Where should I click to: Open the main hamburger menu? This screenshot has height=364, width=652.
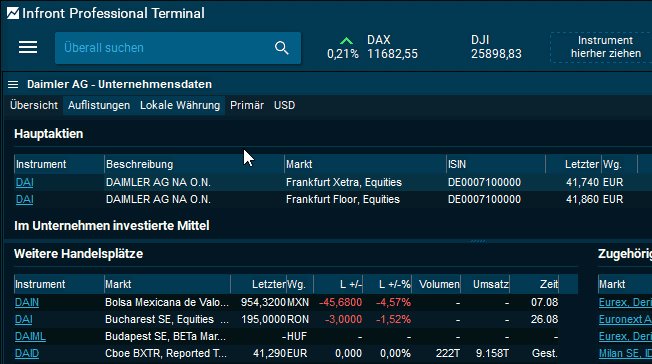pyautogui.click(x=28, y=47)
